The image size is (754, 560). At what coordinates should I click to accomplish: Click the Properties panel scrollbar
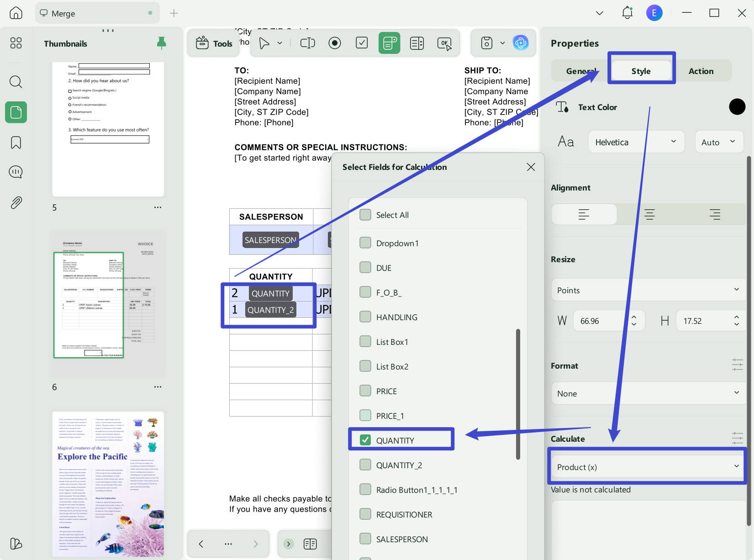click(749, 341)
